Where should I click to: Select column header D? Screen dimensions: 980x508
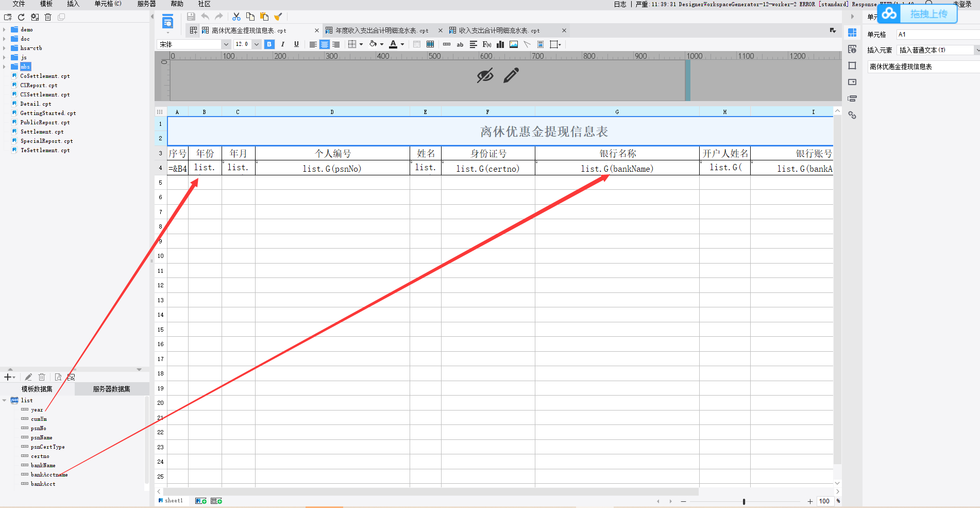click(332, 112)
